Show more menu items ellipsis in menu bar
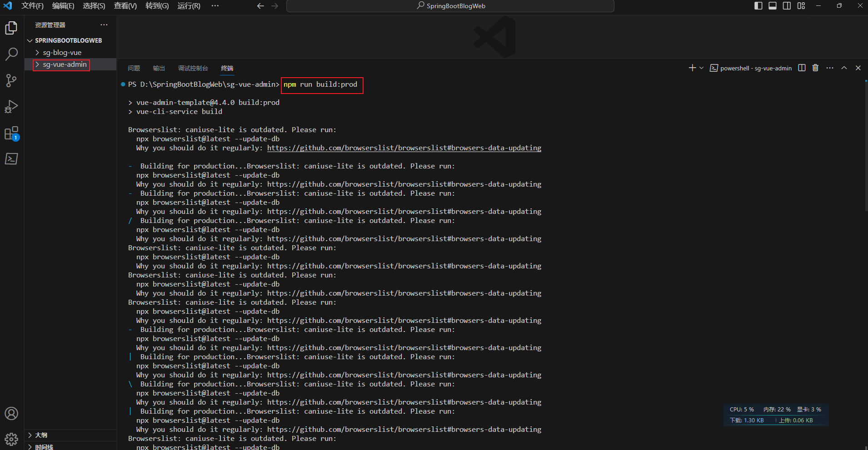Viewport: 868px width, 450px height. coord(215,6)
